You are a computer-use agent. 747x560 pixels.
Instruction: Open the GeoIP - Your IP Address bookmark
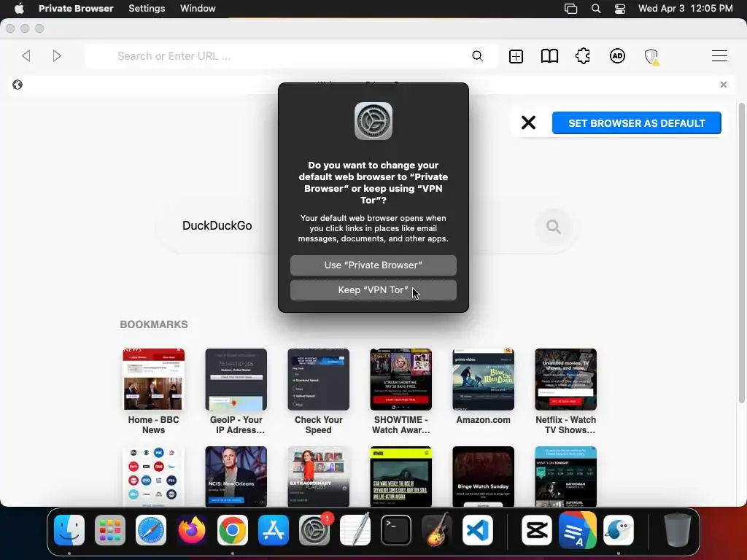click(236, 391)
